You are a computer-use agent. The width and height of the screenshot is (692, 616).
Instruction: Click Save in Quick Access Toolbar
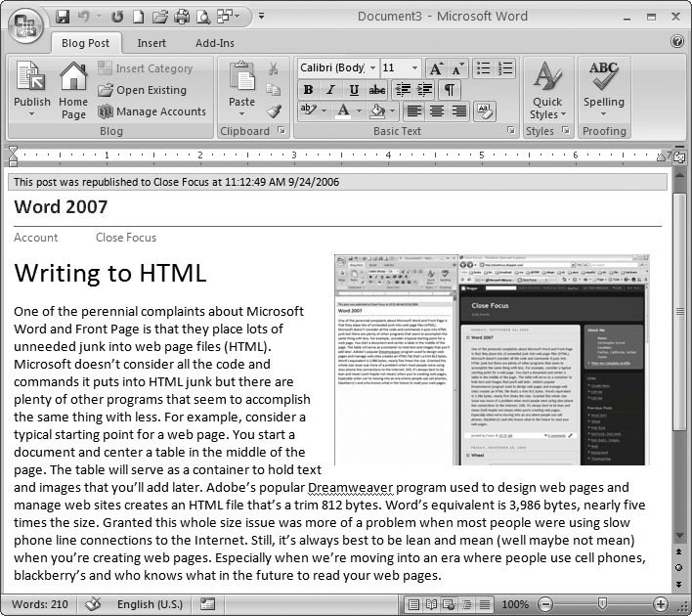(x=64, y=17)
